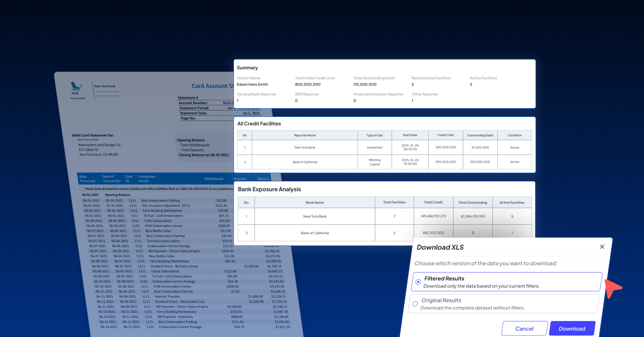Sort by the Outstanding Debit column header
Viewport: 644px width, 337px height.
(x=480, y=135)
